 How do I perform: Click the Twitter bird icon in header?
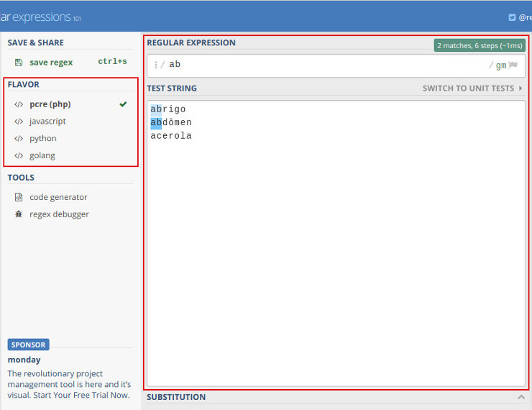pyautogui.click(x=512, y=17)
